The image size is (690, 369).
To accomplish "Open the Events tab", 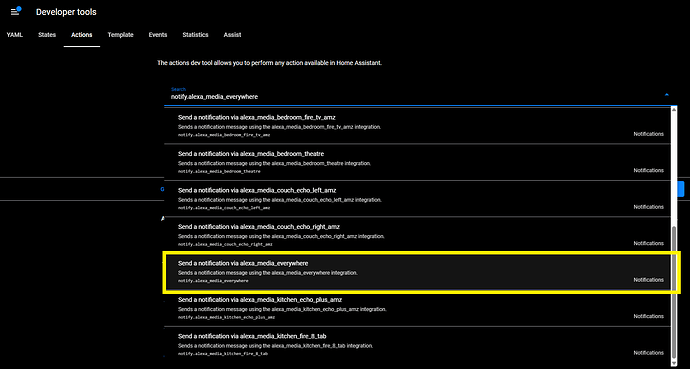I will (x=158, y=35).
